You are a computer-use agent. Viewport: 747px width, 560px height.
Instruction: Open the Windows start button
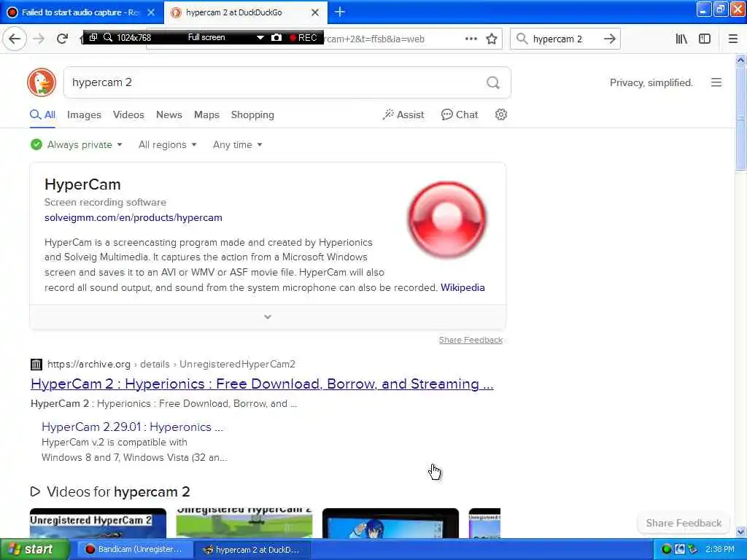point(34,550)
